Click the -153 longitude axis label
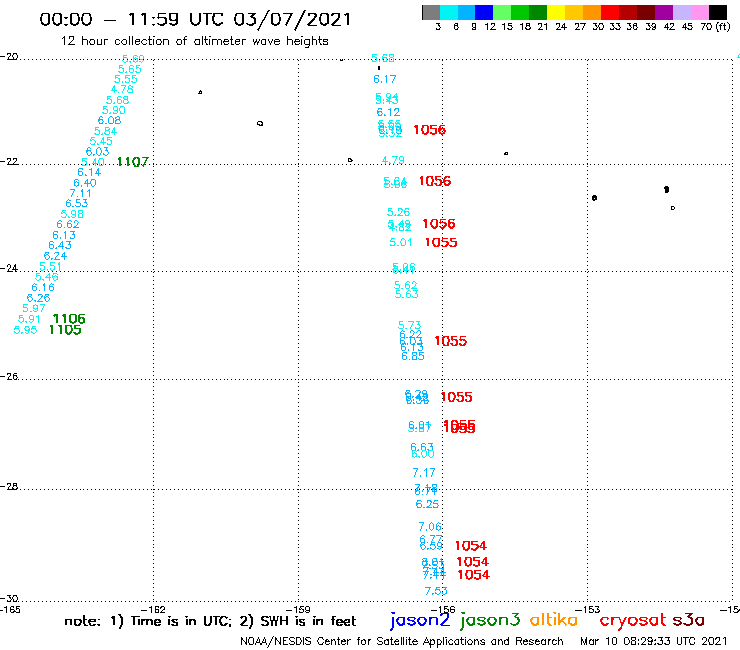The image size is (740, 650). [x=588, y=610]
